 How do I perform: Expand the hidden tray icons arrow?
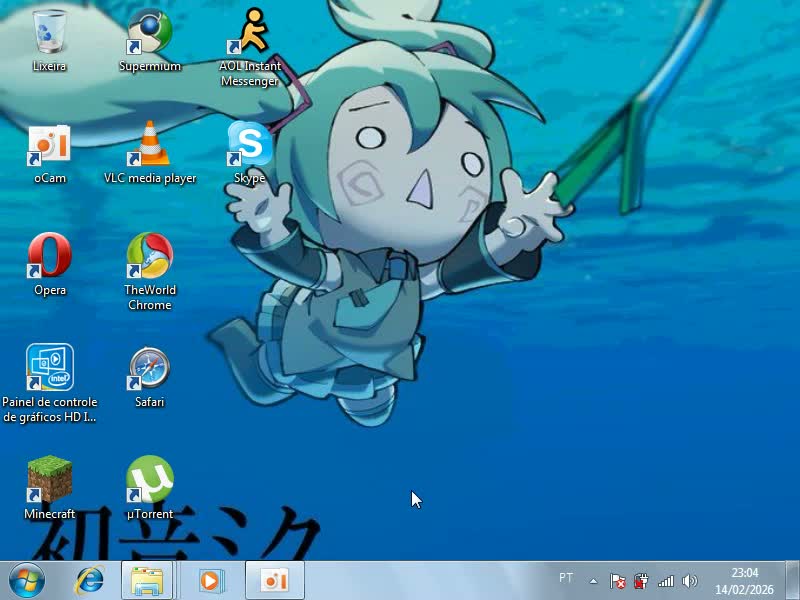coord(593,580)
